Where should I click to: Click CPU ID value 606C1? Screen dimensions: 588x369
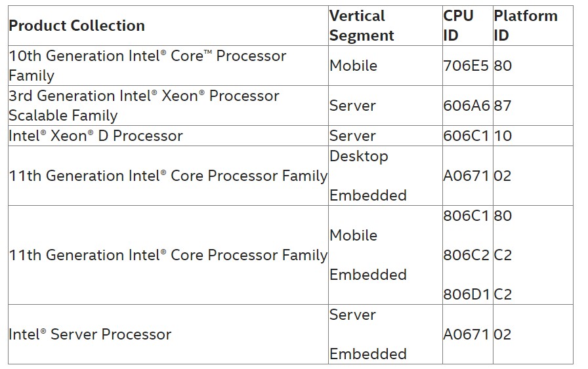pos(466,136)
